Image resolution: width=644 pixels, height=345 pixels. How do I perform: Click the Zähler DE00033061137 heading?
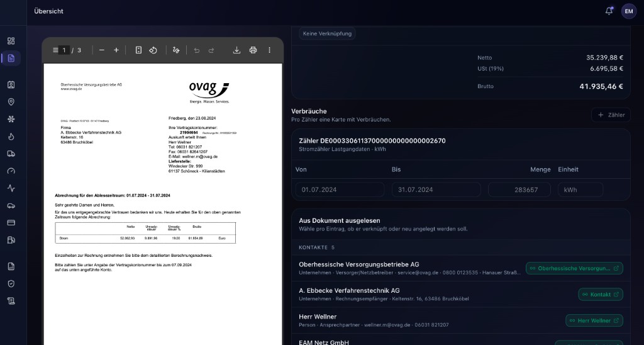pos(372,140)
